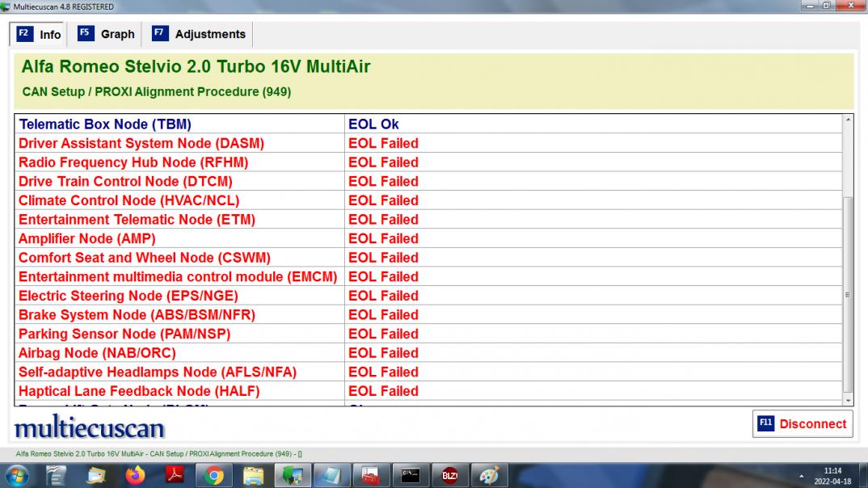
Task: Select the Telematic Box Node (TBM) row
Action: (x=428, y=124)
